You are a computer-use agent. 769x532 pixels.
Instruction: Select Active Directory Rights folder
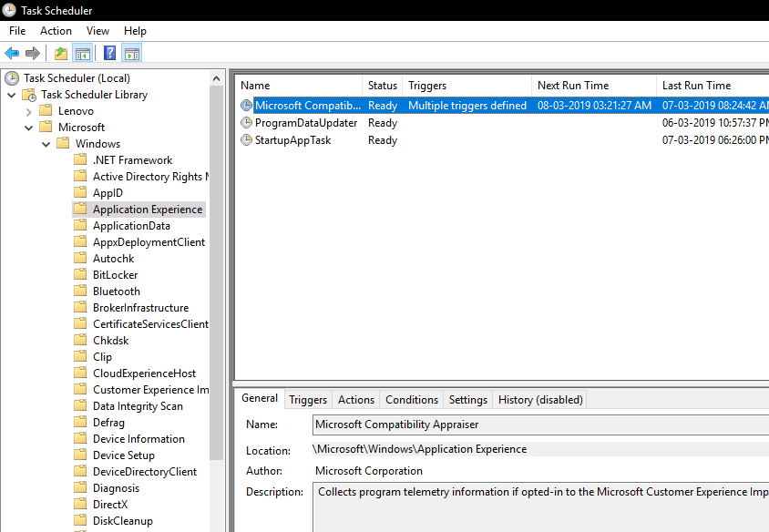[150, 177]
